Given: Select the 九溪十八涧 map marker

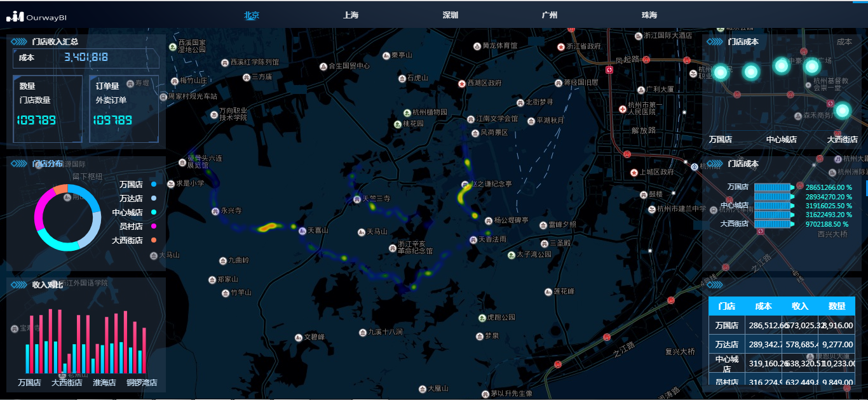Looking at the screenshot, I should (x=363, y=331).
